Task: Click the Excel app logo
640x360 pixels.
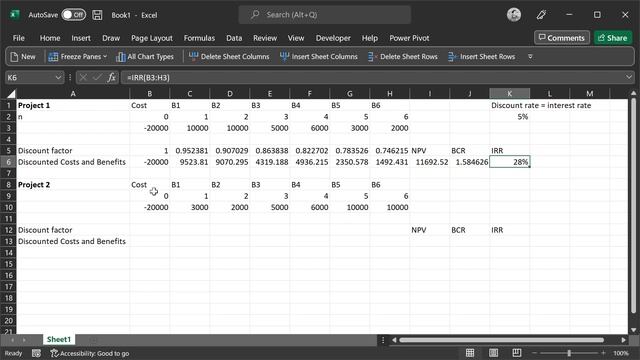Action: (x=15, y=15)
